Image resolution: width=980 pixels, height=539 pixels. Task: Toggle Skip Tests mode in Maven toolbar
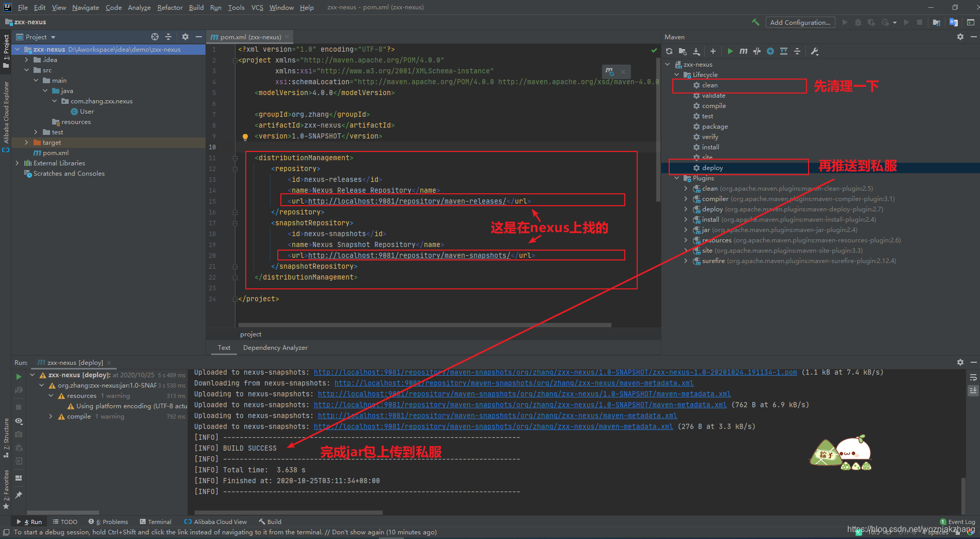pyautogui.click(x=770, y=51)
